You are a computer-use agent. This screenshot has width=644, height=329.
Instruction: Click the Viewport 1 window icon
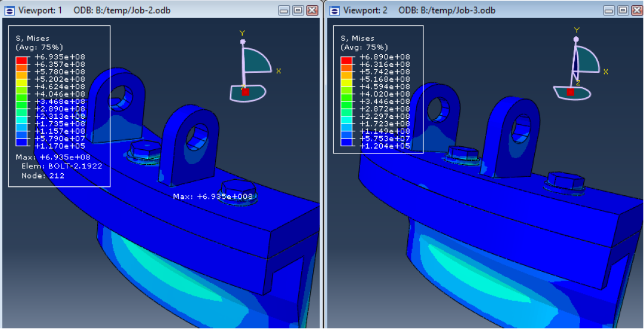click(10, 10)
